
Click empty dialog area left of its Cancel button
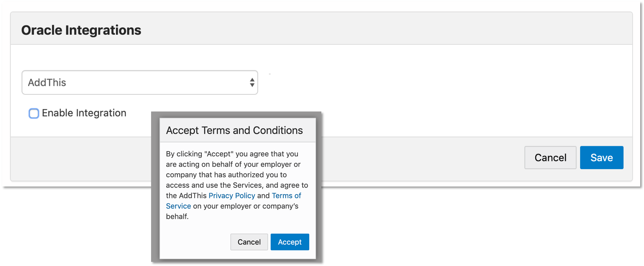coord(195,242)
